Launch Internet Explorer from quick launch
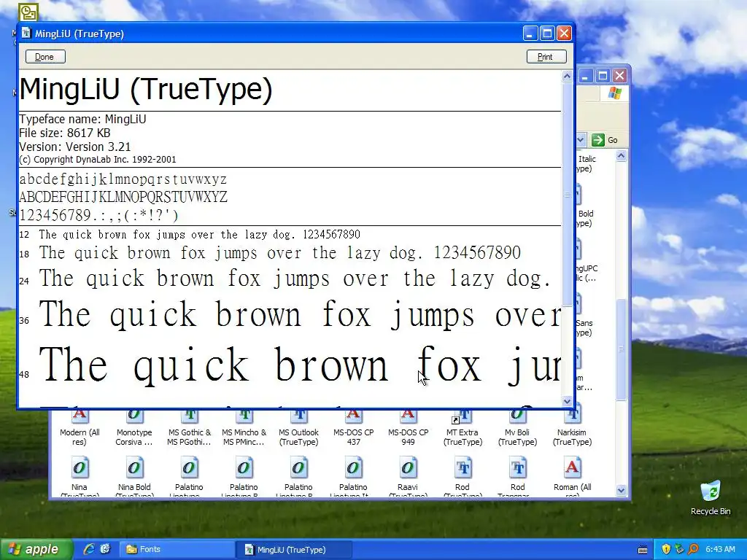Image resolution: width=747 pixels, height=560 pixels. point(88,549)
